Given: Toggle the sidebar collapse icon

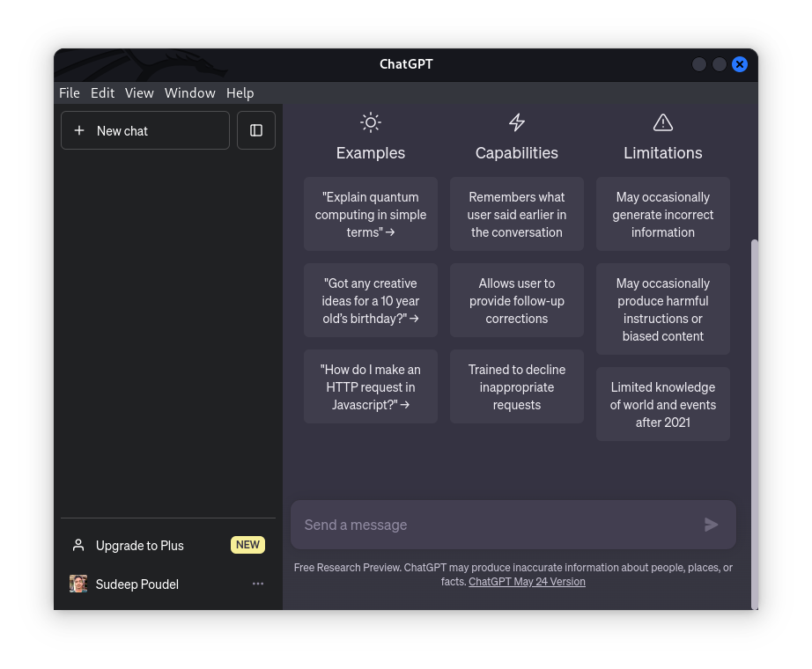Looking at the screenshot, I should (x=255, y=129).
